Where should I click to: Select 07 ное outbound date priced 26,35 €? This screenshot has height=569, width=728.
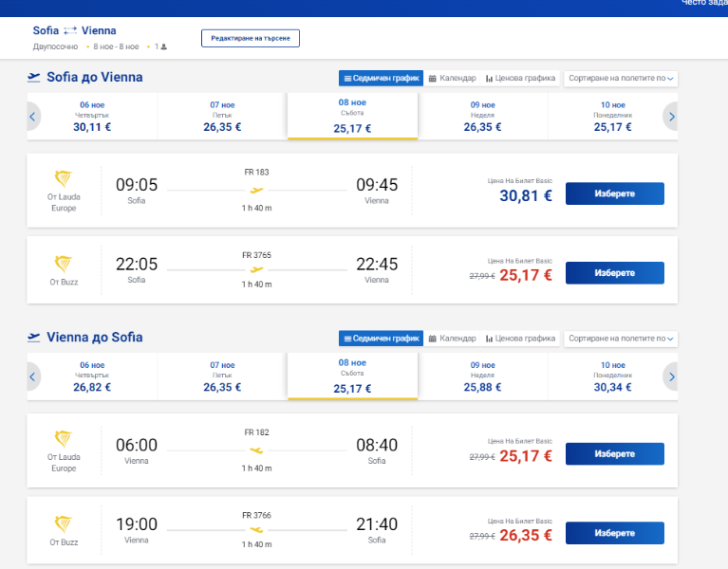pyautogui.click(x=222, y=117)
